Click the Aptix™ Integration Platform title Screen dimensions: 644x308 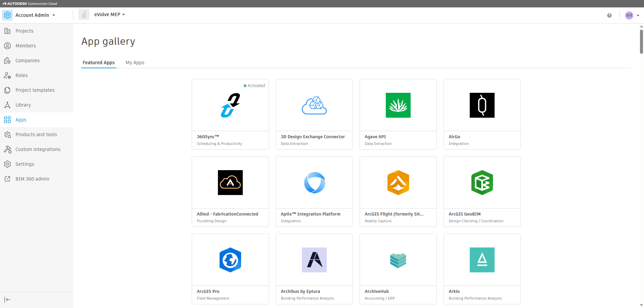(311, 214)
